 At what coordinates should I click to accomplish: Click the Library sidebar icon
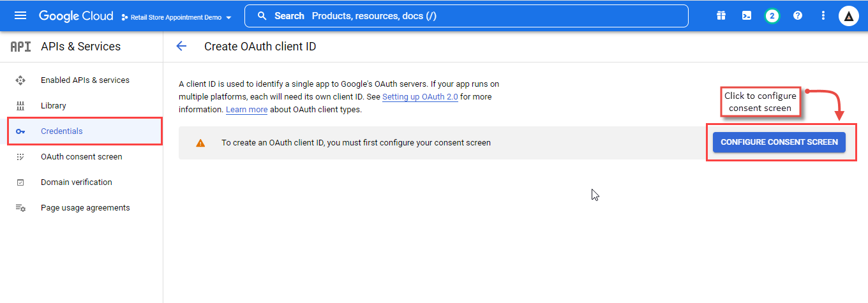click(20, 106)
